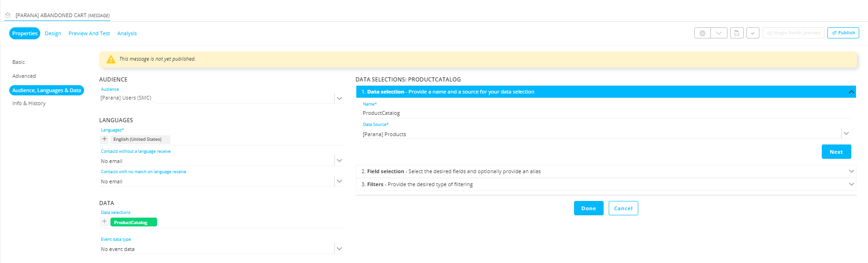
Task: Click the message envelope icon in title tab
Action: tap(8, 15)
